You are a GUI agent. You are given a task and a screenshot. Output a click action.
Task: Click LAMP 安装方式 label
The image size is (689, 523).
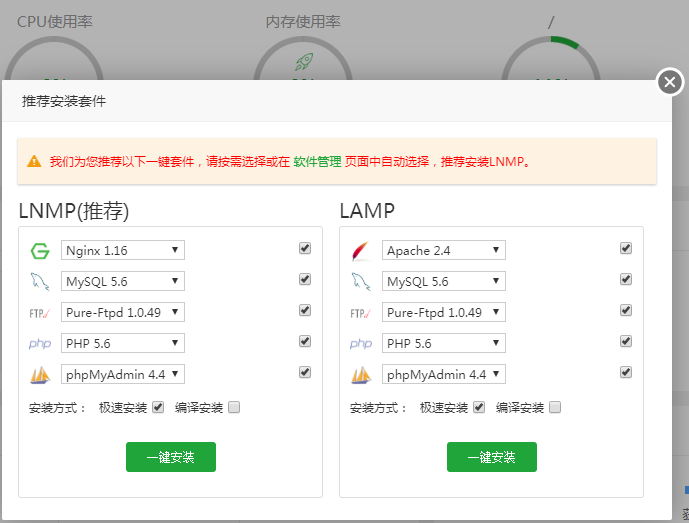click(x=378, y=408)
